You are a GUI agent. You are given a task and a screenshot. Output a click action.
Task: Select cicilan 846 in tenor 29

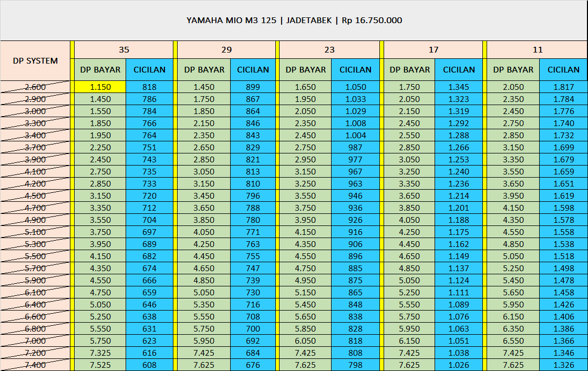click(253, 123)
